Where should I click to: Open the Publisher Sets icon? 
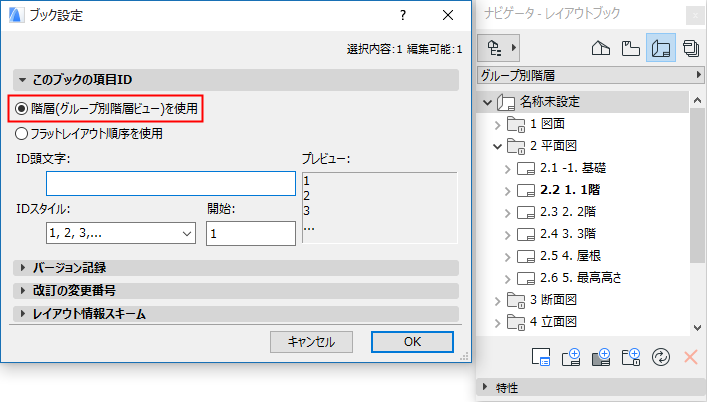(690, 48)
